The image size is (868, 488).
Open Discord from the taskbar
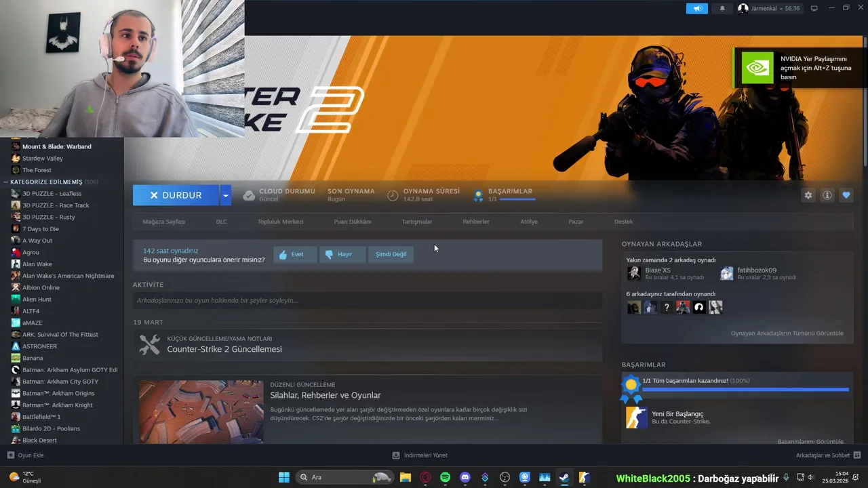pyautogui.click(x=465, y=477)
